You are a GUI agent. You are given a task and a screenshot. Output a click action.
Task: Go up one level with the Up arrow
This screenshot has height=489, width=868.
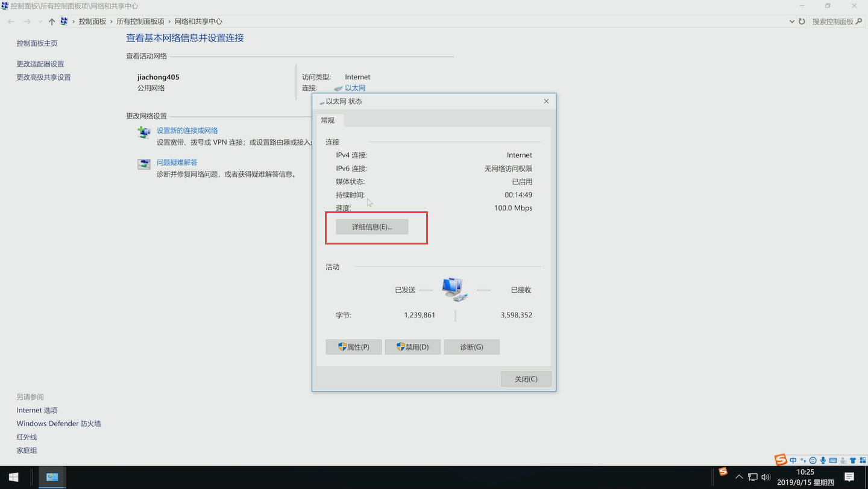point(52,22)
